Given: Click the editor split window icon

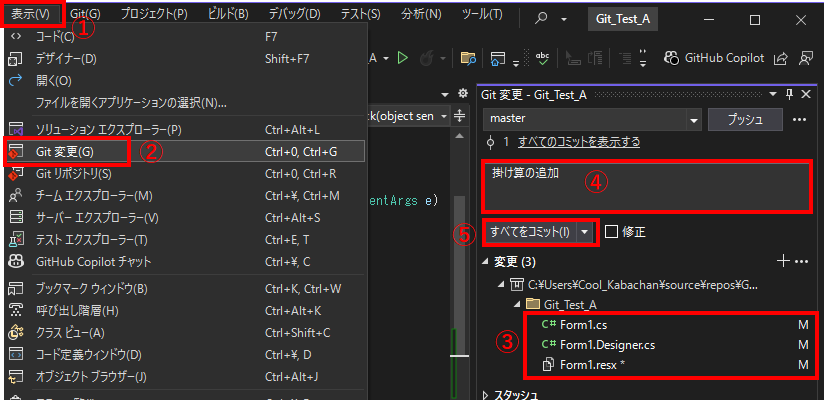Looking at the screenshot, I should tap(460, 116).
